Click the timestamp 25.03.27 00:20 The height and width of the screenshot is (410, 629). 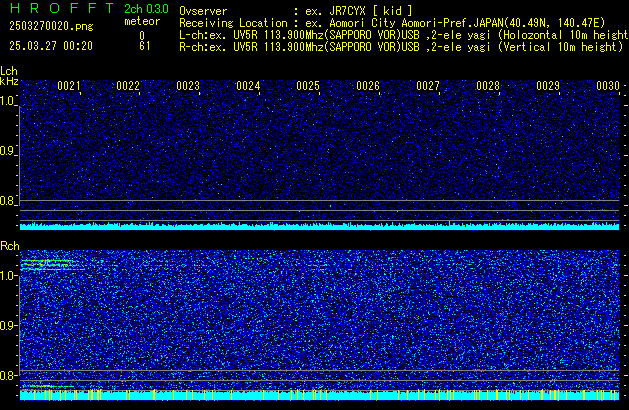pyautogui.click(x=51, y=46)
